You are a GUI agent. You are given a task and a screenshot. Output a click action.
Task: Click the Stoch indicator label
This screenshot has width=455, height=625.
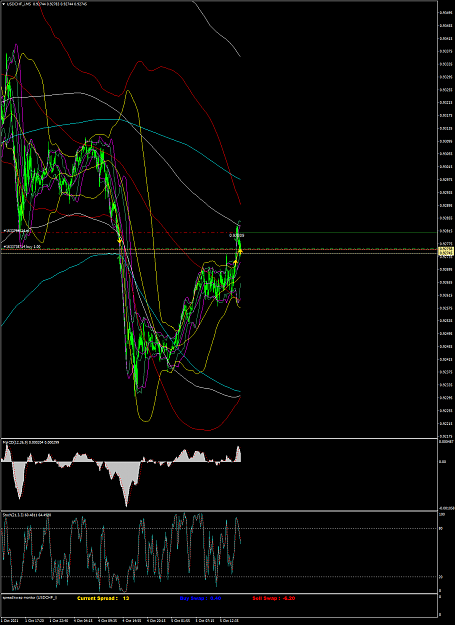click(27, 515)
